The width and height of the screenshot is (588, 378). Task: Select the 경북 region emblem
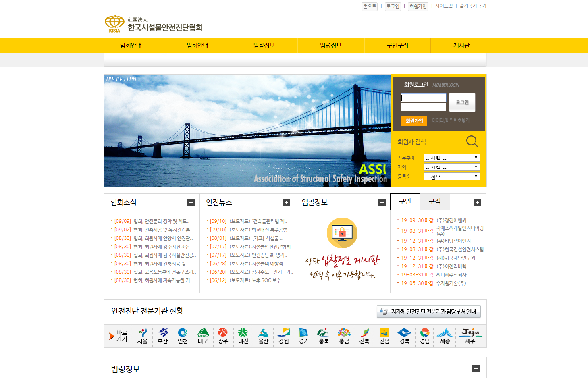pyautogui.click(x=405, y=336)
